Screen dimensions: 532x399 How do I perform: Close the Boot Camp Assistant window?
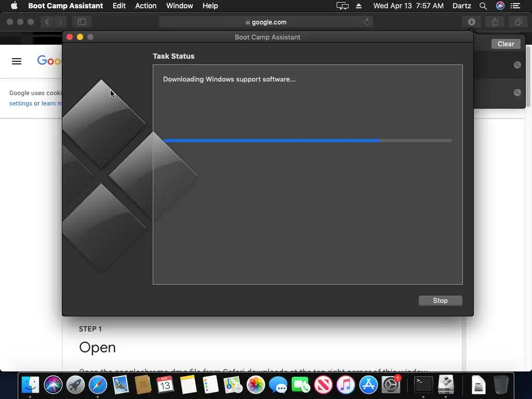70,37
